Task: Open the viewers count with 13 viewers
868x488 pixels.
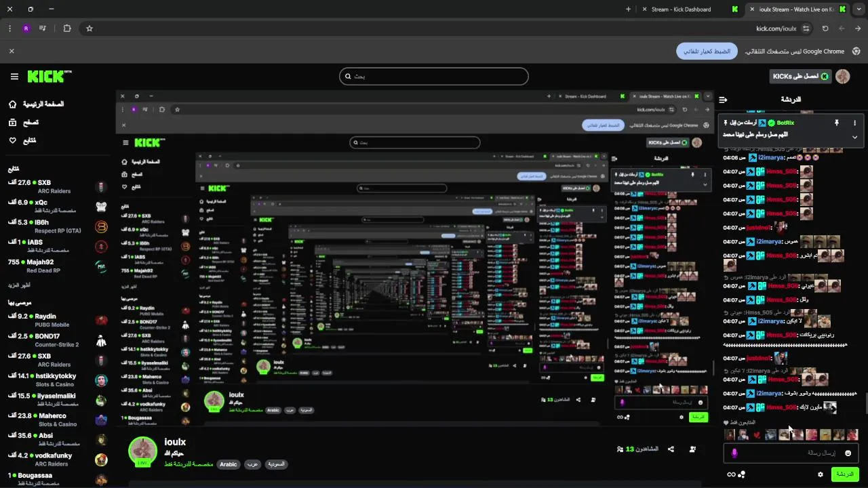Action: click(x=637, y=449)
